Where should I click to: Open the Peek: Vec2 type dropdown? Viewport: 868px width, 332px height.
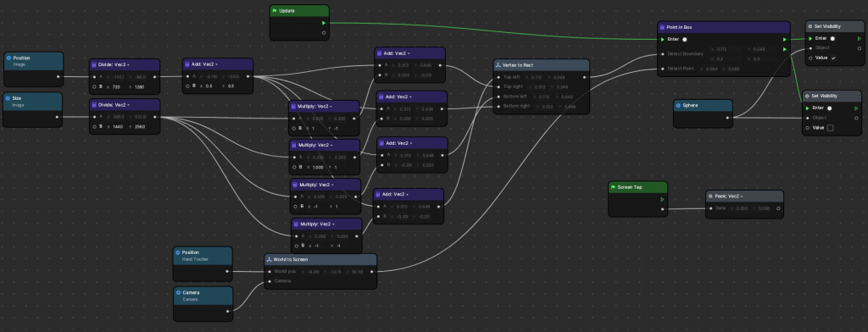tap(742, 196)
